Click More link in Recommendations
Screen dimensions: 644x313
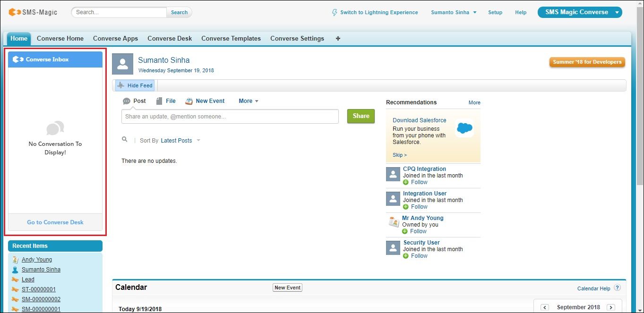pyautogui.click(x=474, y=102)
